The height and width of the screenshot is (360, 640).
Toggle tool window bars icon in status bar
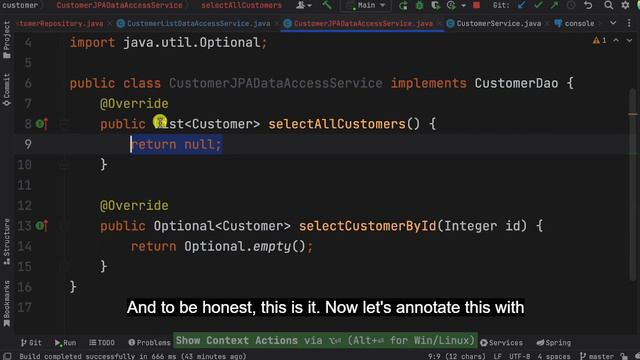[x=7, y=356]
